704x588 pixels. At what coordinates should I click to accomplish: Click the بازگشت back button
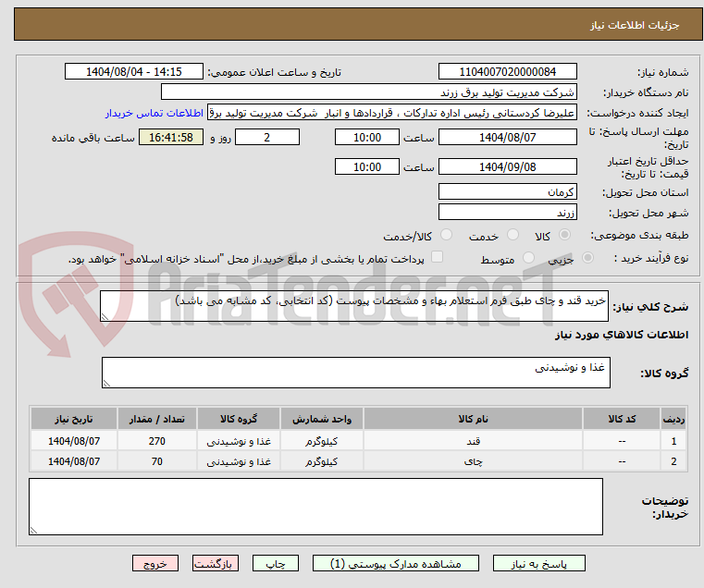coord(216,563)
